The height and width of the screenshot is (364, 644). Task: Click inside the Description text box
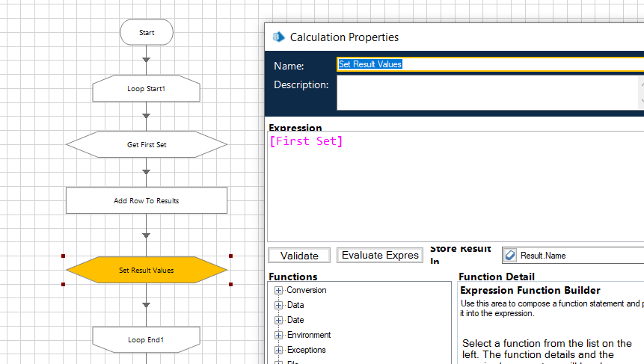pos(486,93)
